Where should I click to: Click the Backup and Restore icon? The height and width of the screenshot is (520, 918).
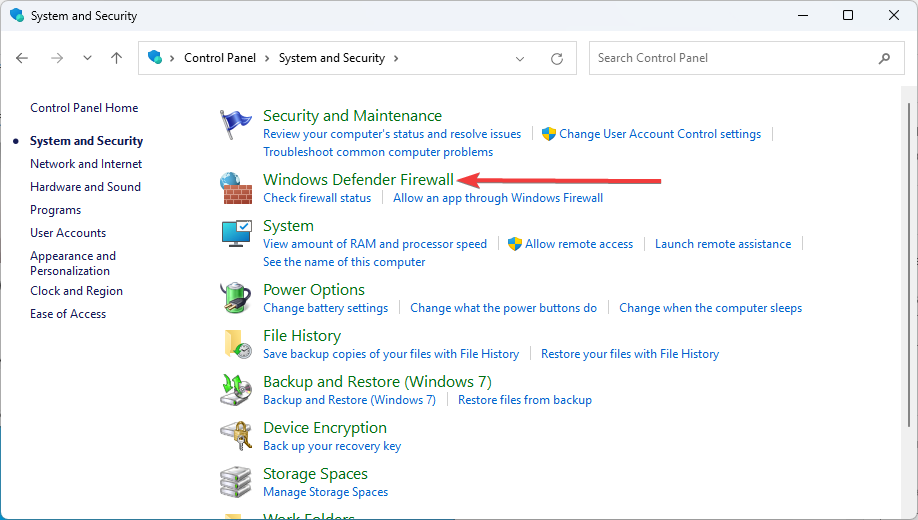click(x=236, y=390)
